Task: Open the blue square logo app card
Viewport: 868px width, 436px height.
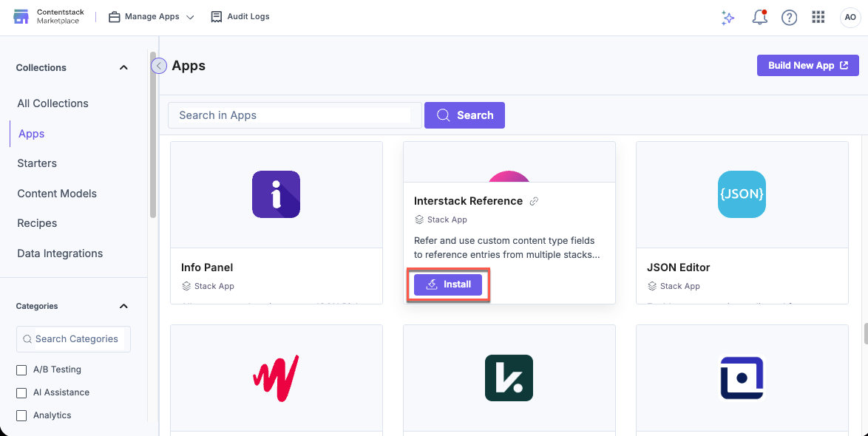Action: [742, 378]
